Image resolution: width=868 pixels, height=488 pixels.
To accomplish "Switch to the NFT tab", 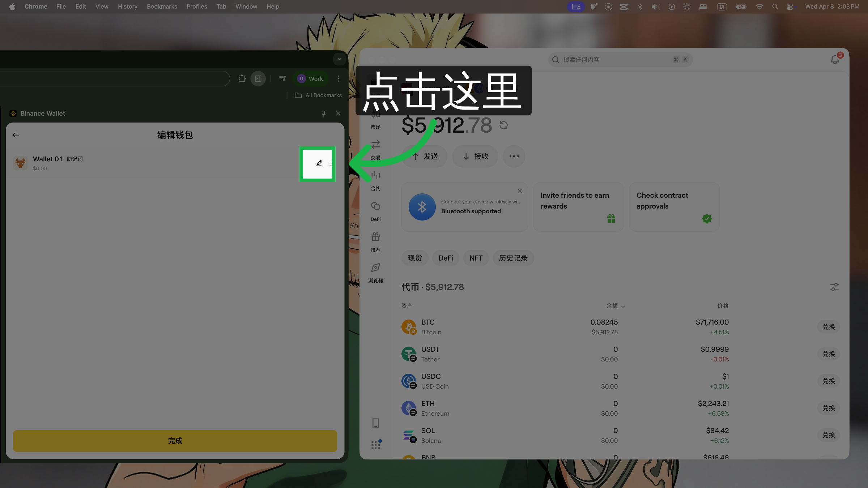I will click(476, 258).
